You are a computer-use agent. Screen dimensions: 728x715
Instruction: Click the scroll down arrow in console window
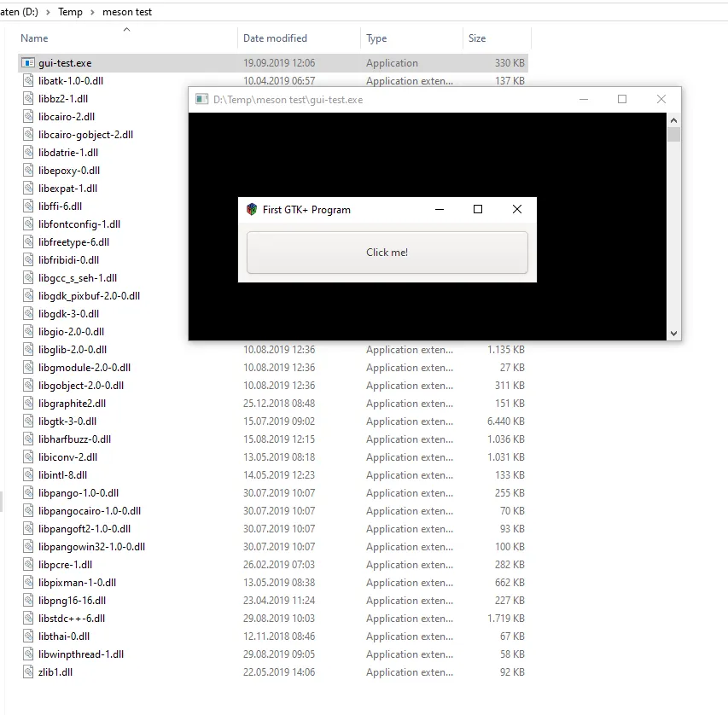[x=673, y=333]
